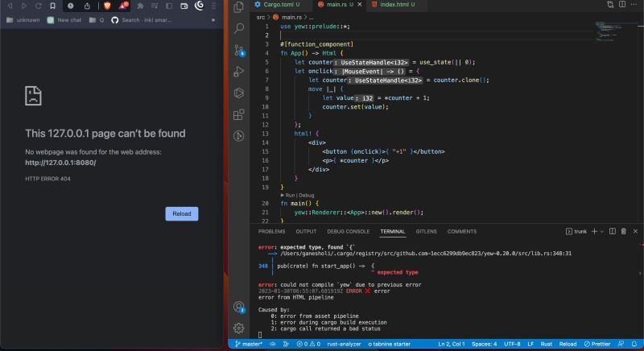Change indentation via Spaces: 4
Viewport: 644px width, 351px height.
pyautogui.click(x=485, y=344)
